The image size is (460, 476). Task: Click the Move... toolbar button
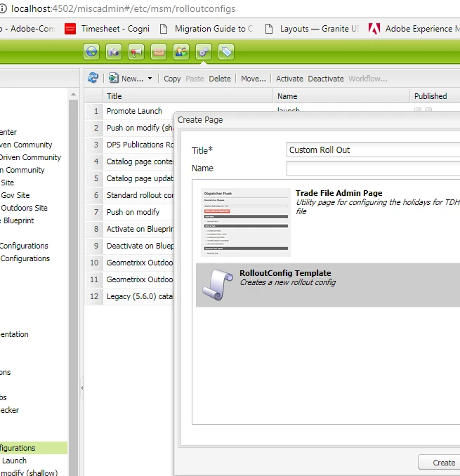click(x=254, y=79)
